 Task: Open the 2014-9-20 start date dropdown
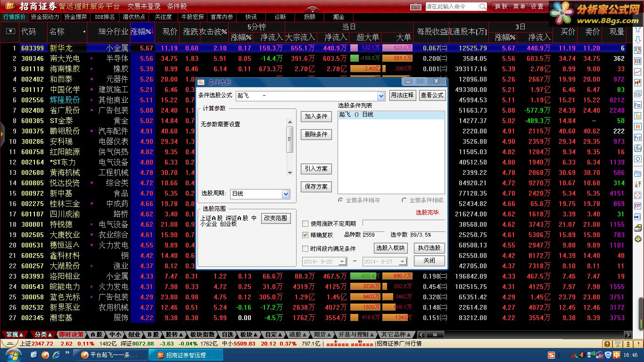343,261
